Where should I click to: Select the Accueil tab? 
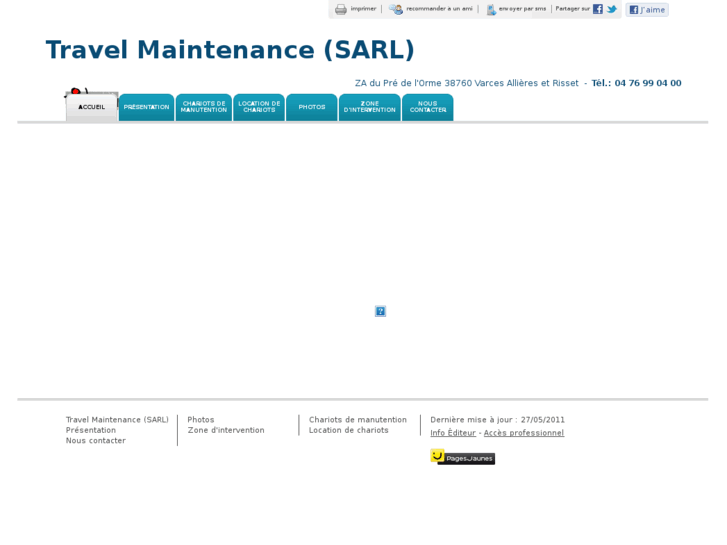92,107
